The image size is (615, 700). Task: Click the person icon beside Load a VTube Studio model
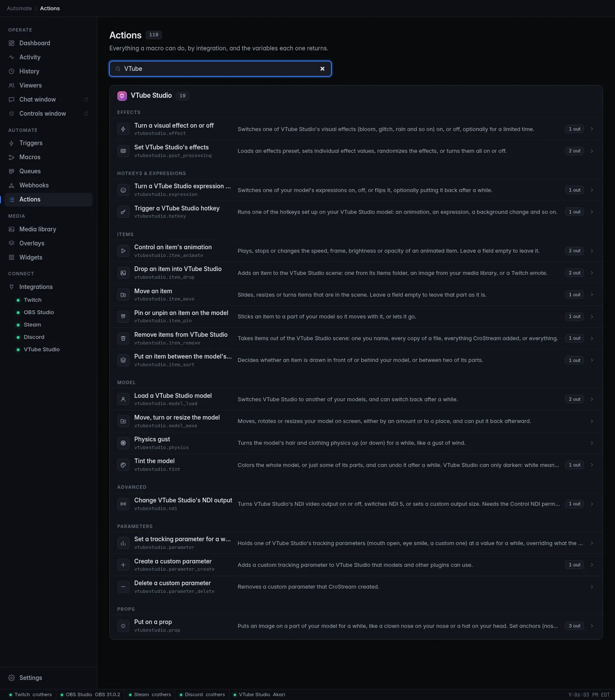(x=123, y=400)
